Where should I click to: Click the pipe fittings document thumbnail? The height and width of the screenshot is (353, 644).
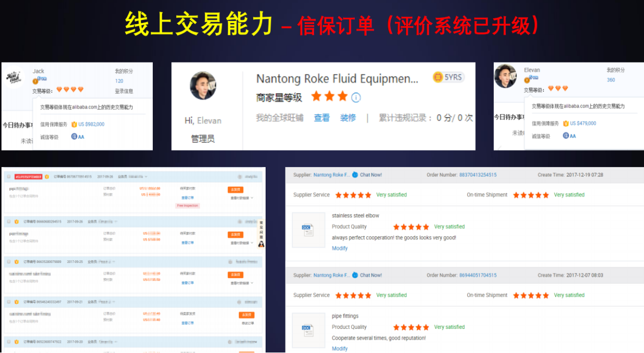[x=309, y=330]
